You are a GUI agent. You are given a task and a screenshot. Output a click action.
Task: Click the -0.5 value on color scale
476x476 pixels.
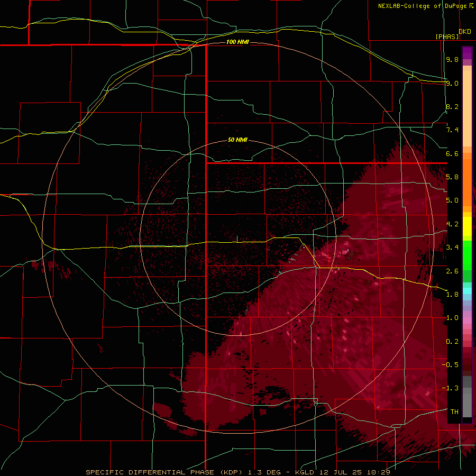pyautogui.click(x=450, y=365)
